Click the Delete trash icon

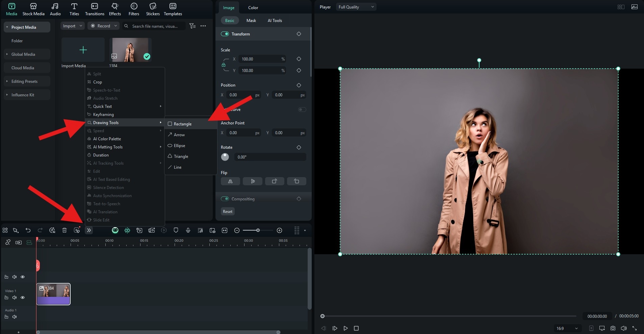[x=65, y=230]
